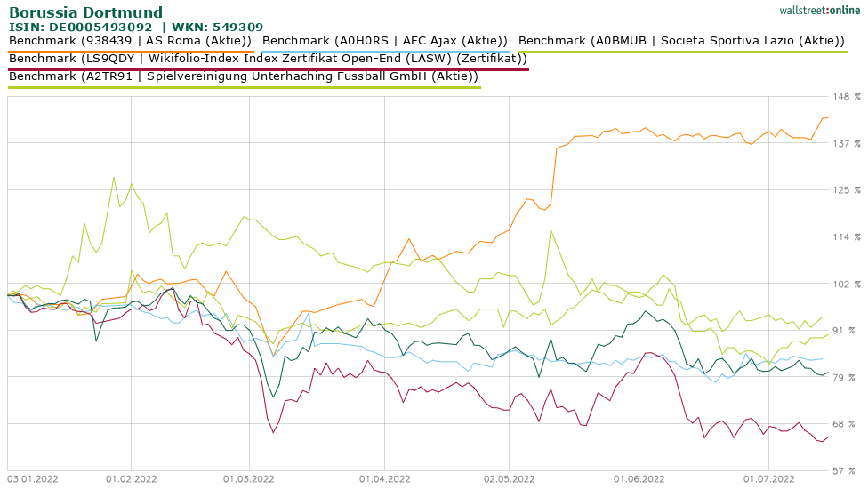
Task: Select the AFC Ajax benchmark legend label
Action: point(385,40)
